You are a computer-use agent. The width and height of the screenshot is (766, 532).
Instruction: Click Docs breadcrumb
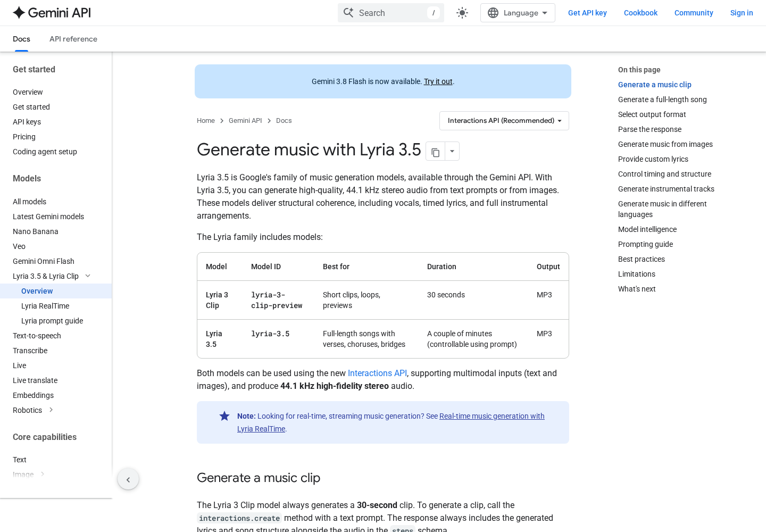[284, 121]
